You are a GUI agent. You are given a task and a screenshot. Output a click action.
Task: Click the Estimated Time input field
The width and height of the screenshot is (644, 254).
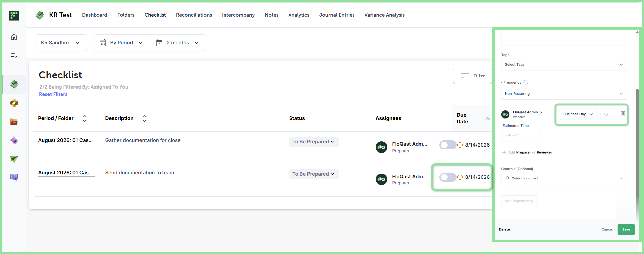tap(521, 135)
